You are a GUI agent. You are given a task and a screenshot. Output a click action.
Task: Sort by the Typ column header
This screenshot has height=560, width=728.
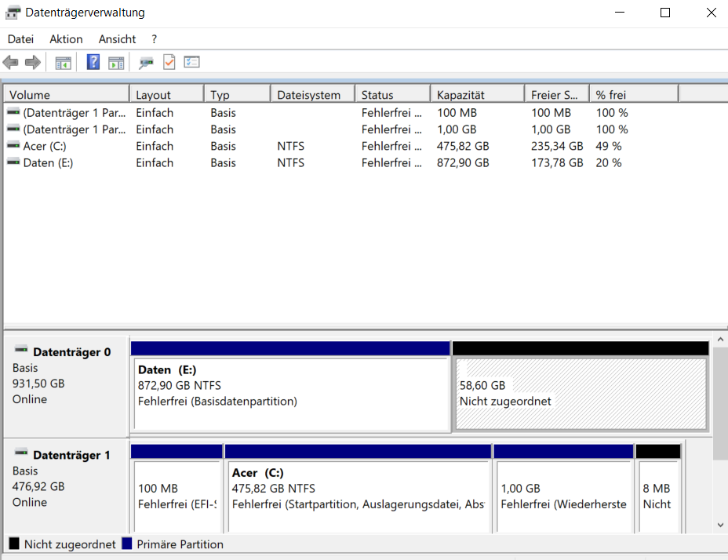click(x=238, y=95)
